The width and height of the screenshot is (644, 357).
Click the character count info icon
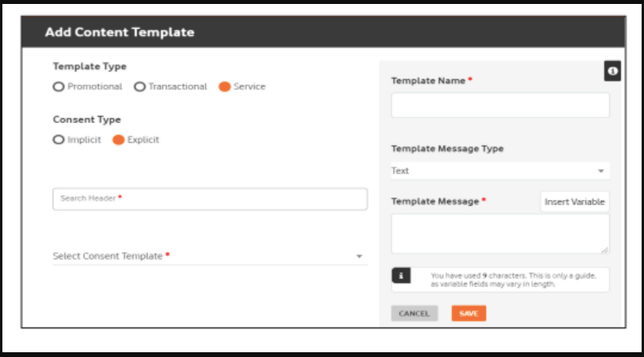pyautogui.click(x=401, y=276)
